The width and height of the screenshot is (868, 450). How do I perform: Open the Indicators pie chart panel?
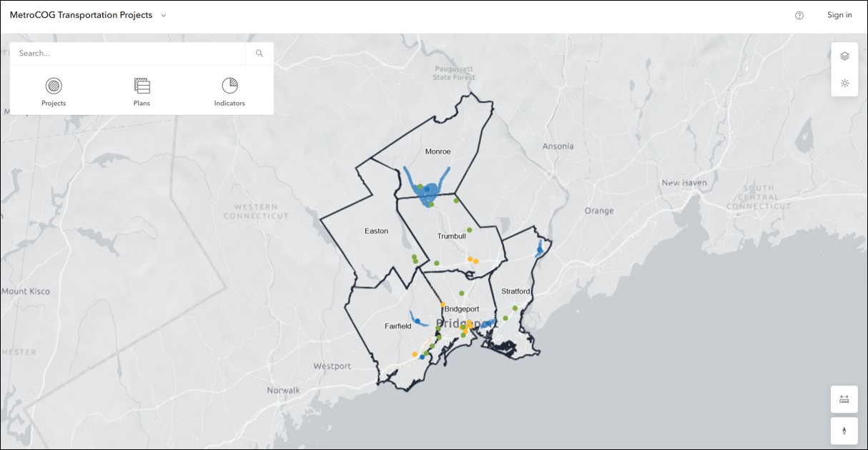(x=230, y=92)
